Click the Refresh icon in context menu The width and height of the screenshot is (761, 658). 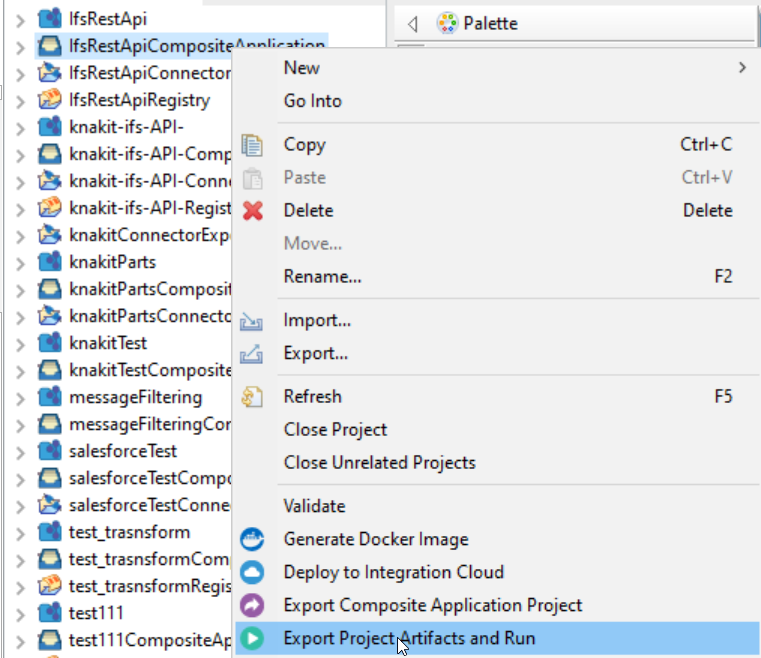click(253, 397)
